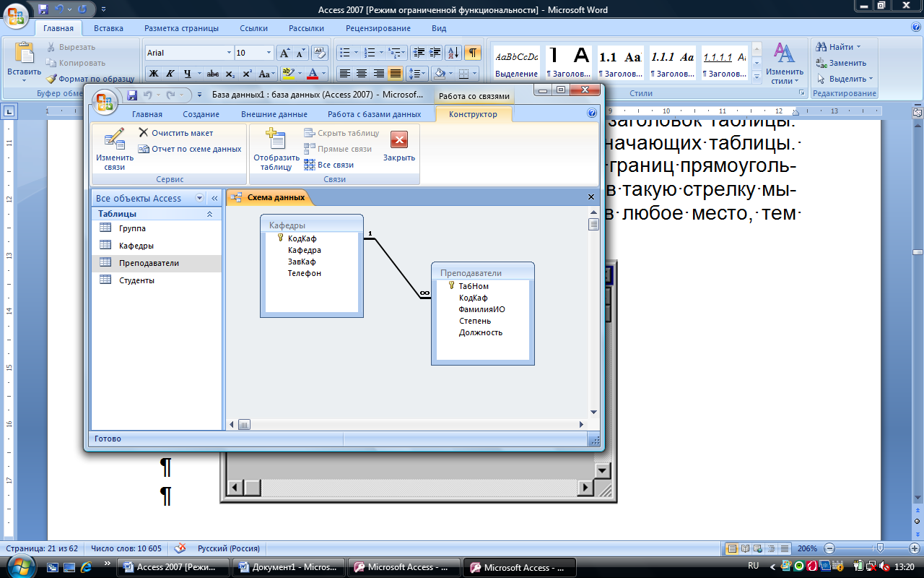
Task: Collapse Access navigation pane with chevrons
Action: coord(214,198)
